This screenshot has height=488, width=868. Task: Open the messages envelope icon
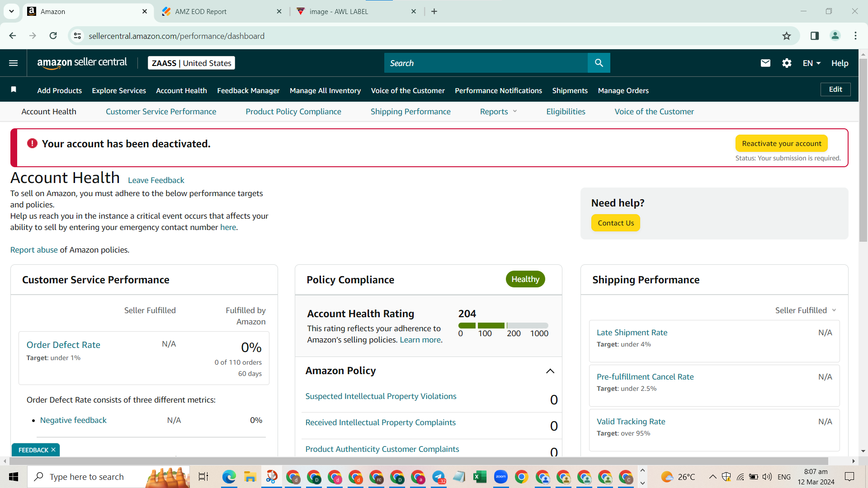click(765, 63)
